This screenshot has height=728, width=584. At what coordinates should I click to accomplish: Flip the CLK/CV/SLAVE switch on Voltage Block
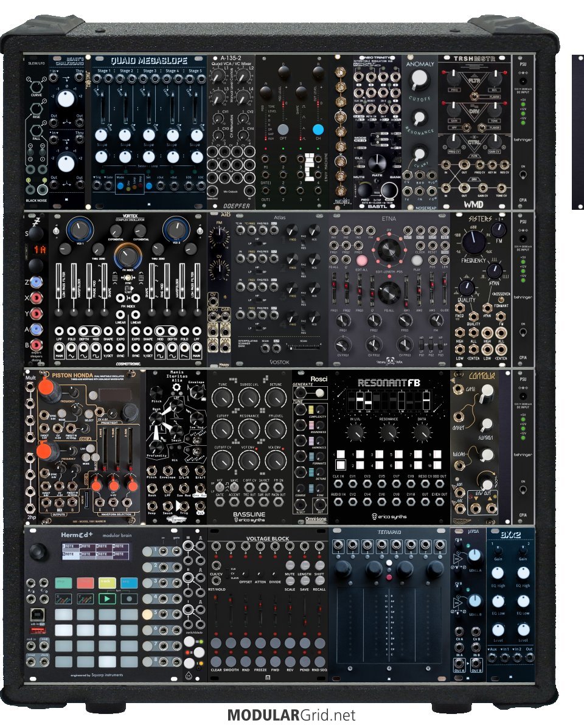(228, 574)
